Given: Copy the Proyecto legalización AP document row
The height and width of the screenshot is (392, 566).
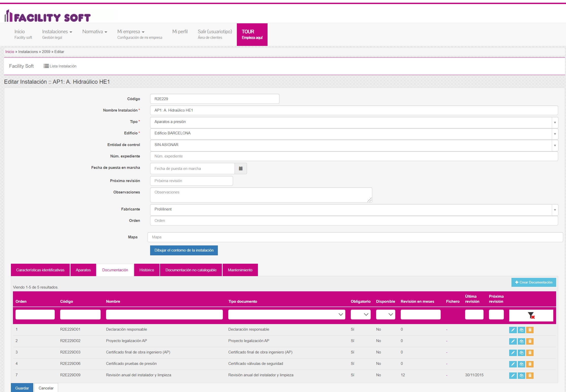Looking at the screenshot, I should (521, 341).
